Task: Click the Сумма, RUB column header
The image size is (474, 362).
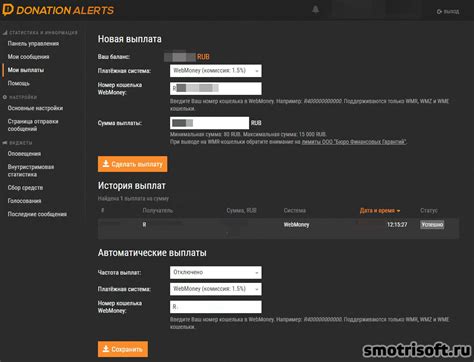Action: click(x=241, y=211)
